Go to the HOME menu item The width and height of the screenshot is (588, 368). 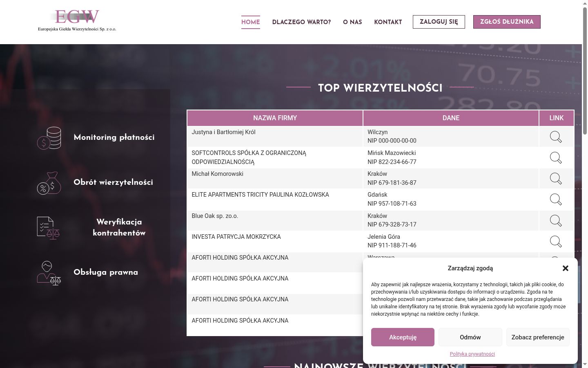coord(251,22)
